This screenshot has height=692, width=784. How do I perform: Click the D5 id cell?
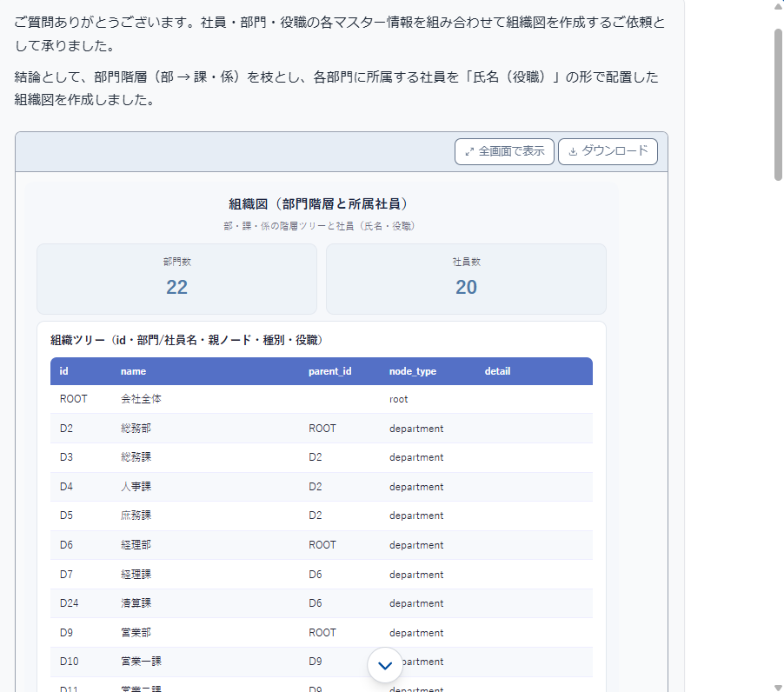pyautogui.click(x=66, y=516)
